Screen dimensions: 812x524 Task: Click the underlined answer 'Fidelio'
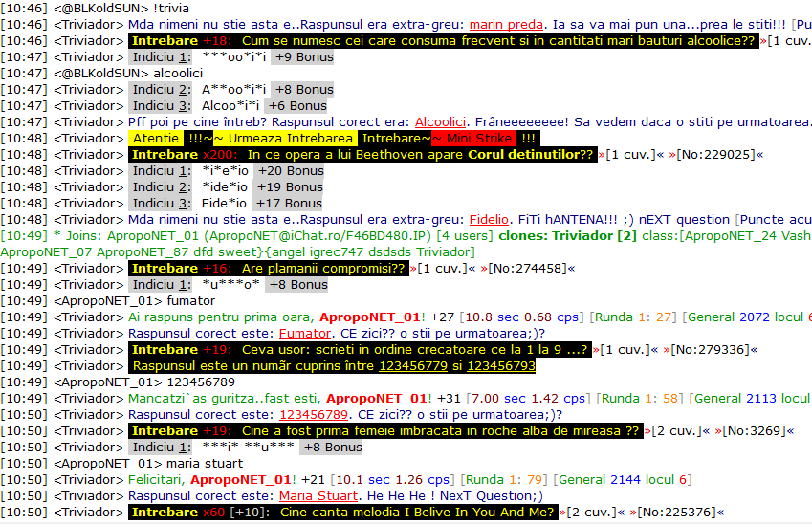click(489, 220)
